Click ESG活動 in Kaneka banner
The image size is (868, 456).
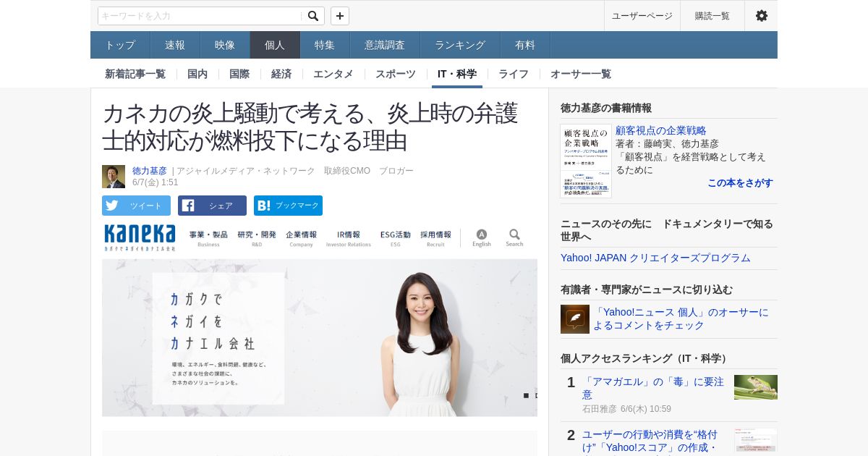396,238
